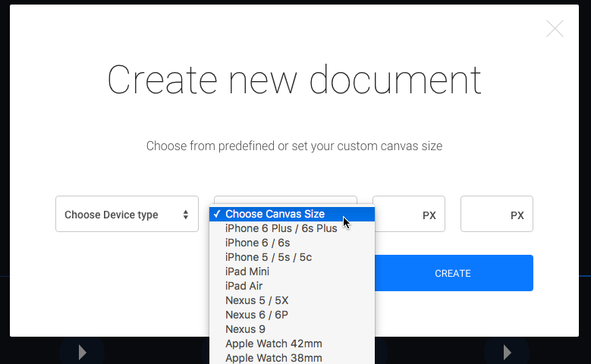Select Apple Watch 38mm option
This screenshot has width=591, height=364.
292,358
